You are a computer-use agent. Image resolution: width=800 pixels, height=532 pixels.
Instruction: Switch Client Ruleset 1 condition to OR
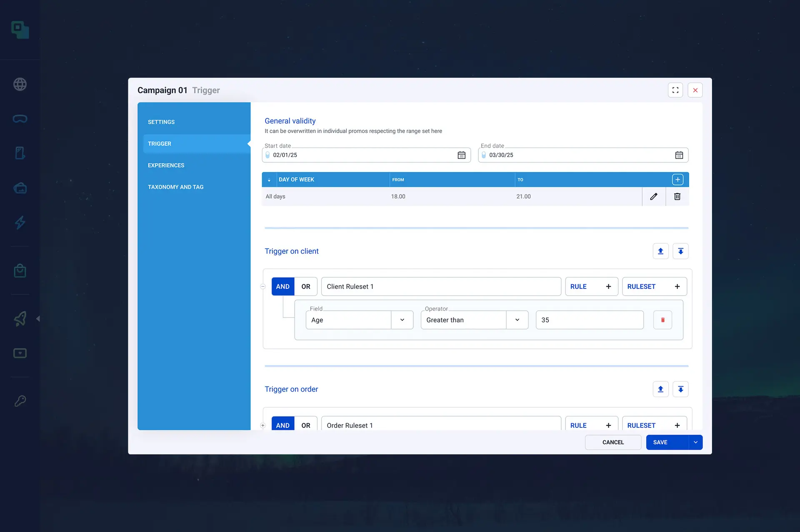pyautogui.click(x=305, y=286)
